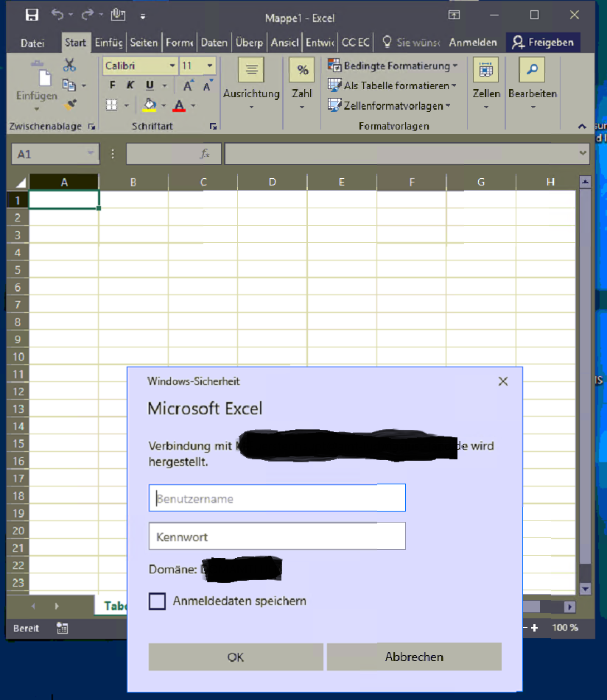Click horizontal scrollbar right arrow

[x=569, y=607]
